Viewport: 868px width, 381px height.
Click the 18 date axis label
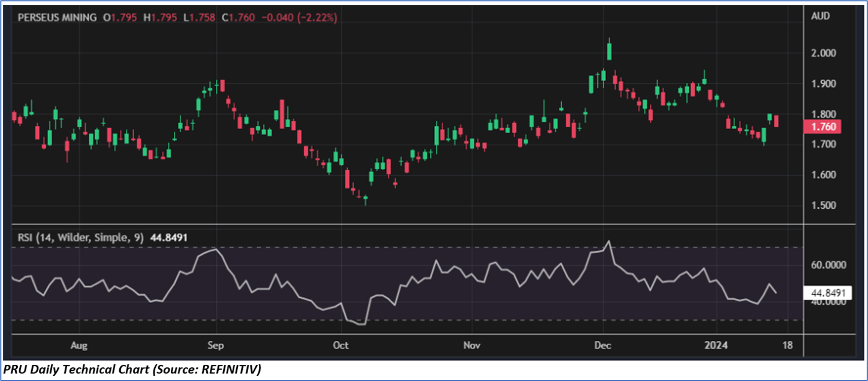787,346
